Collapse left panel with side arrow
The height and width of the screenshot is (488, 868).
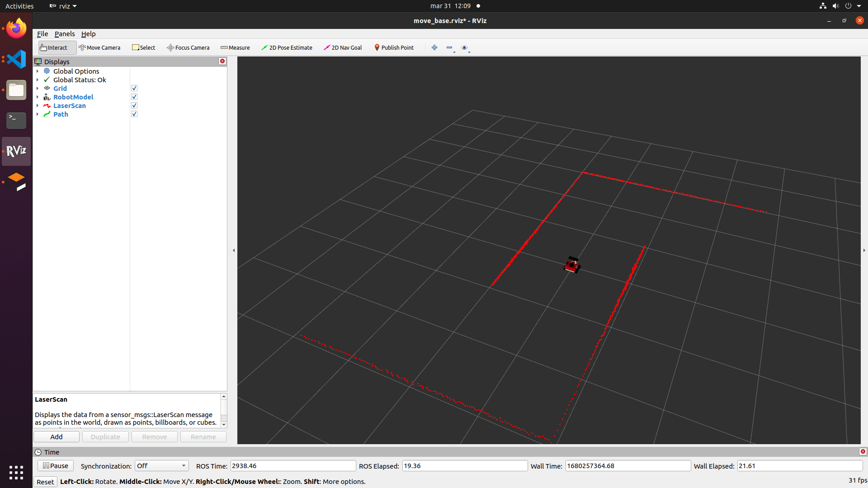[x=234, y=250]
